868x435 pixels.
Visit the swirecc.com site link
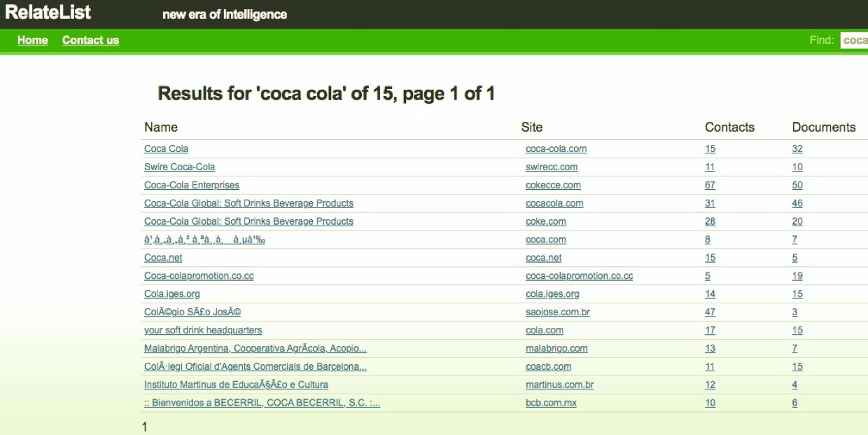[552, 167]
